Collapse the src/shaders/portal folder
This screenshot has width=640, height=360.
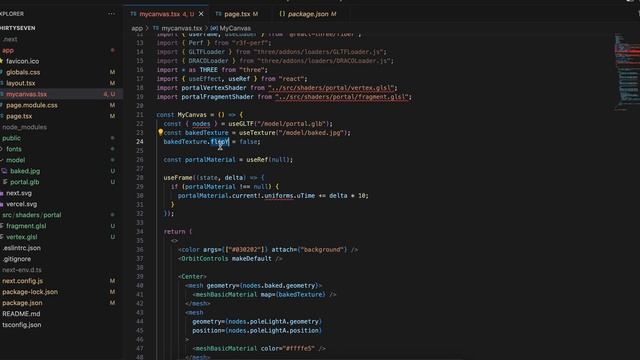click(31, 215)
